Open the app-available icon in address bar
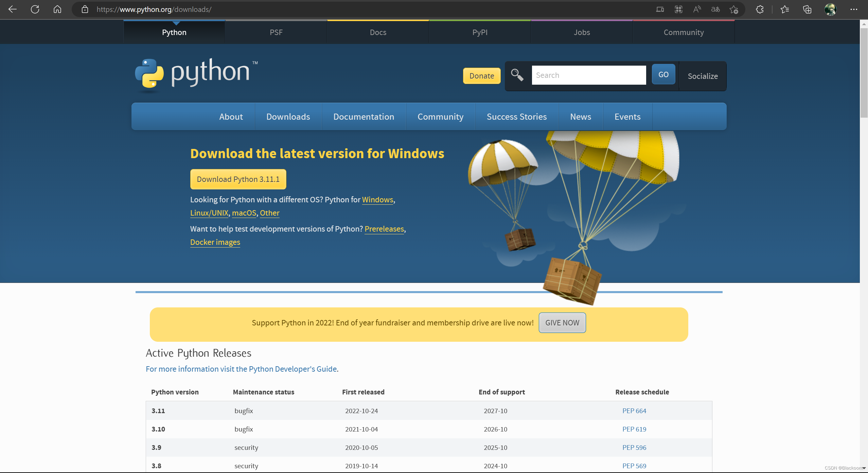Screen dimensions: 868x473 [660, 9]
